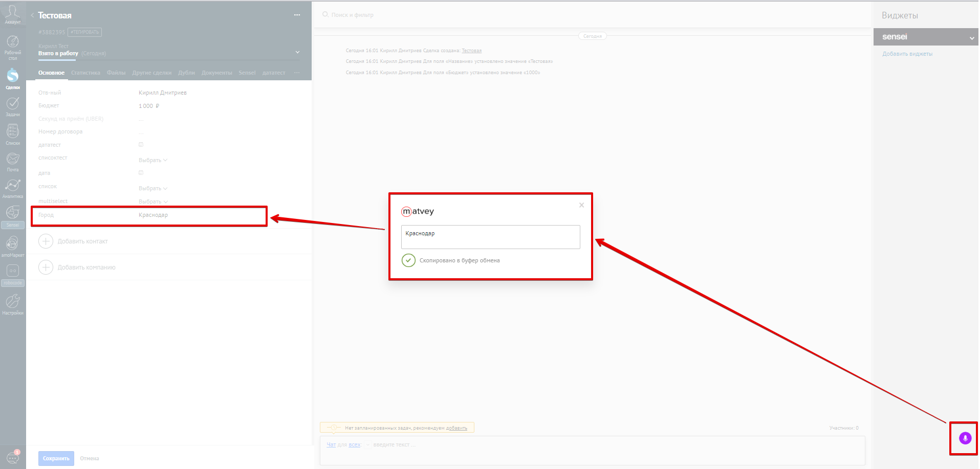
Task: Click the Поиск и фильтр search field
Action: [353, 15]
